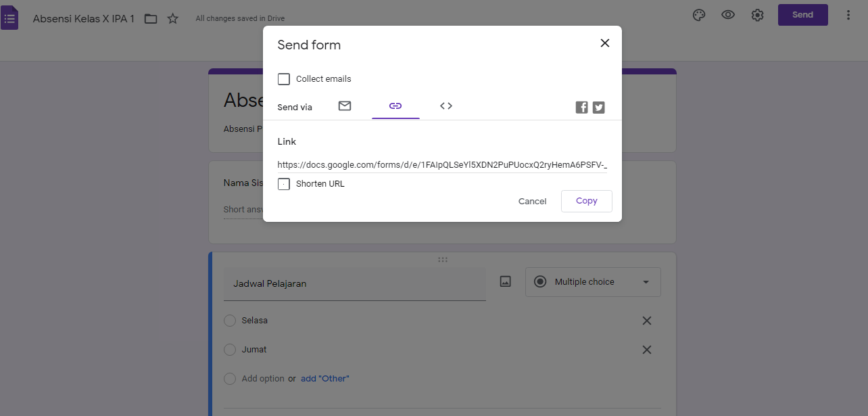This screenshot has height=416, width=868.
Task: Add image to Jadwal Pelajaran question
Action: (505, 282)
